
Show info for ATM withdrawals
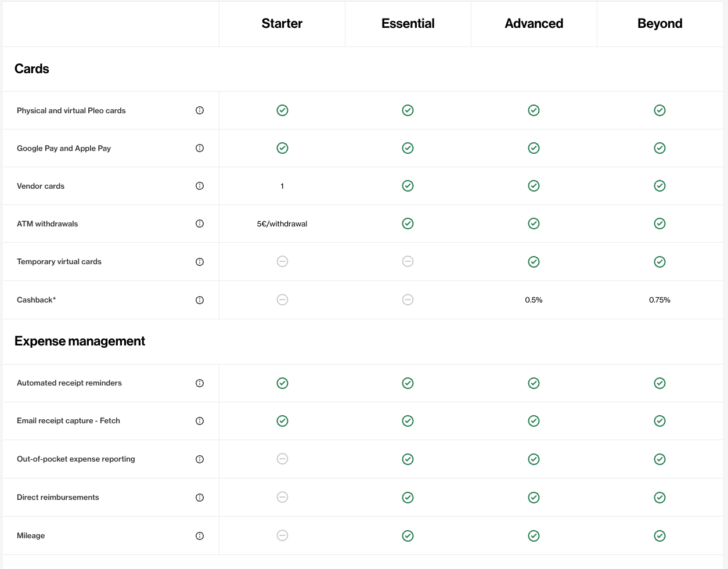point(200,224)
